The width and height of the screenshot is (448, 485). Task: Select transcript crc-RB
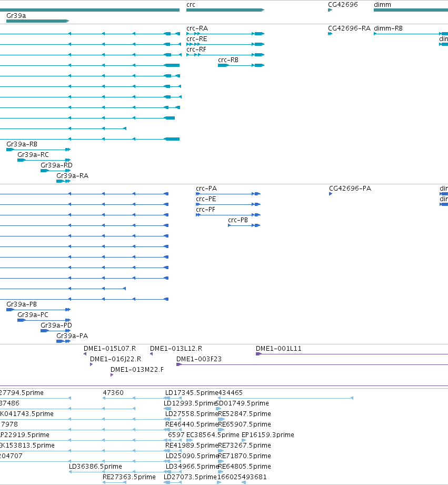click(x=241, y=65)
